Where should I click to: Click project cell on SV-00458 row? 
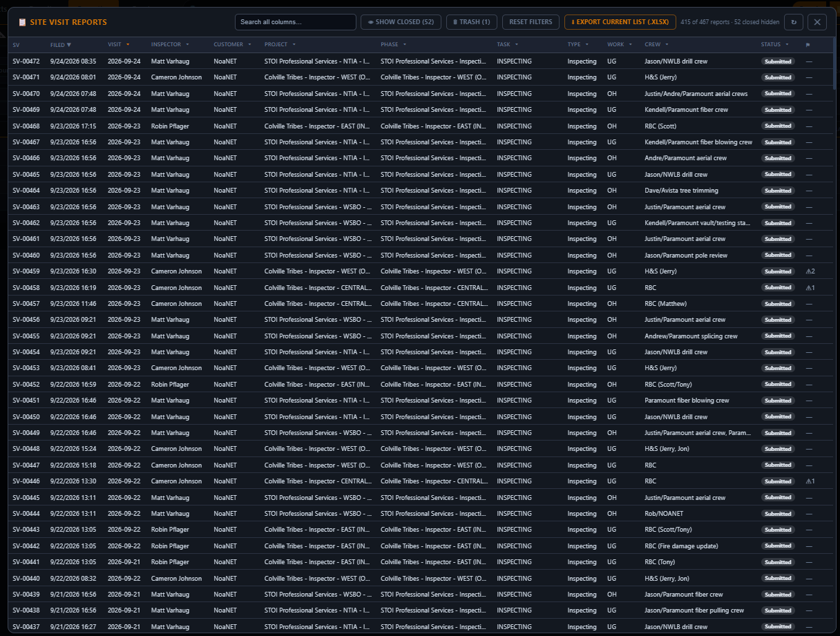tap(318, 287)
